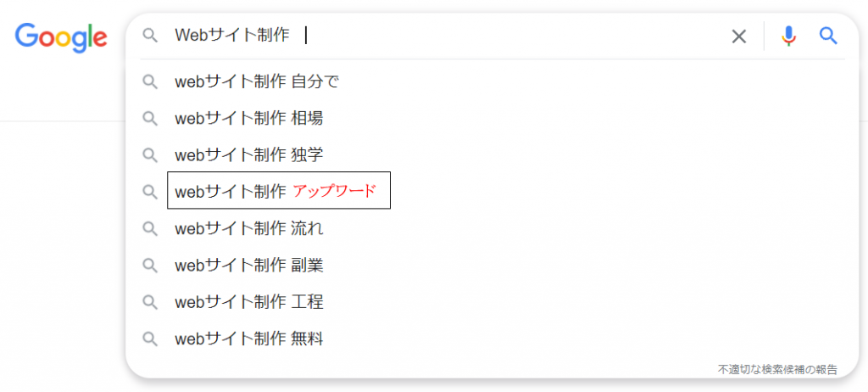The width and height of the screenshot is (868, 392).
Task: Click the blue search magnifier button
Action: click(x=828, y=36)
